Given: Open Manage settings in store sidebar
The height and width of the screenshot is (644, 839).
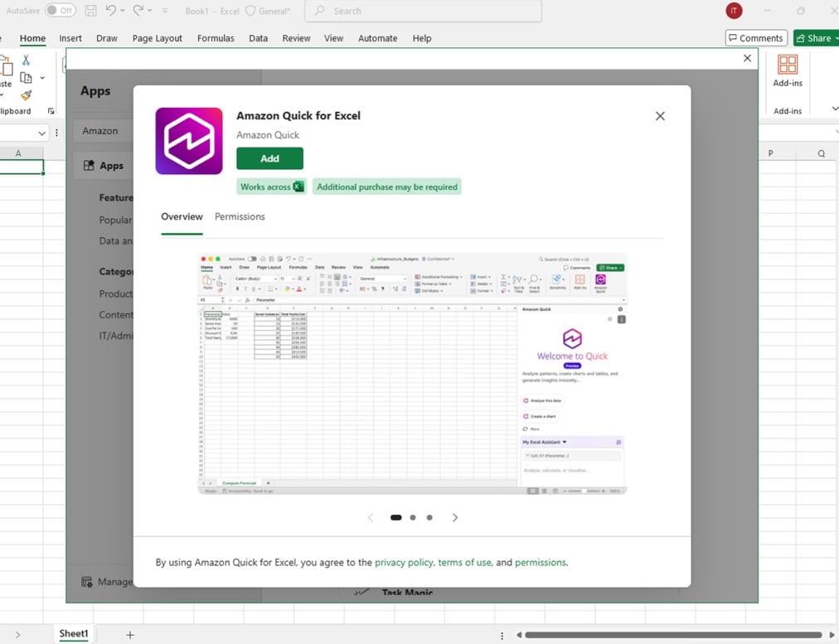Looking at the screenshot, I should click(x=106, y=581).
